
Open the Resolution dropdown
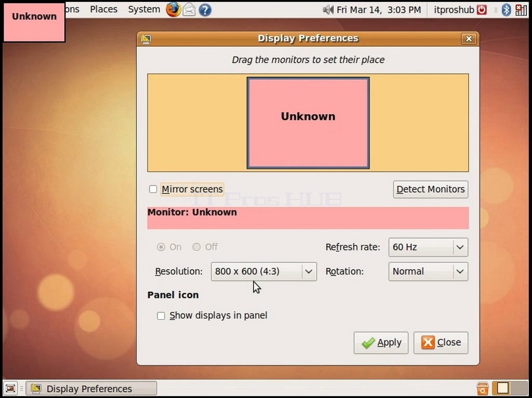(263, 271)
